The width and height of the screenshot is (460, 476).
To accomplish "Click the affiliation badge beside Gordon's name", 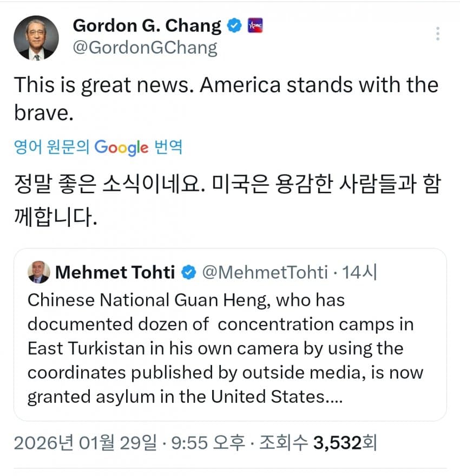I will coord(254,25).
